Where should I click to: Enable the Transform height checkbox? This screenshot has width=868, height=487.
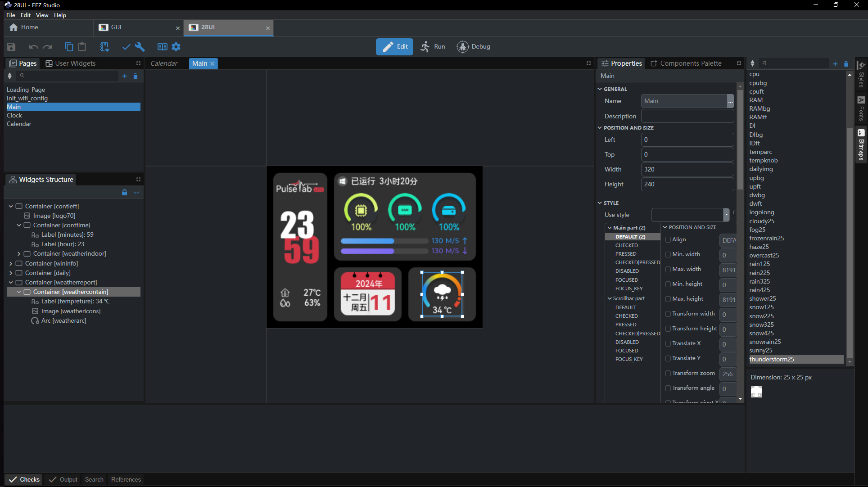tap(668, 329)
